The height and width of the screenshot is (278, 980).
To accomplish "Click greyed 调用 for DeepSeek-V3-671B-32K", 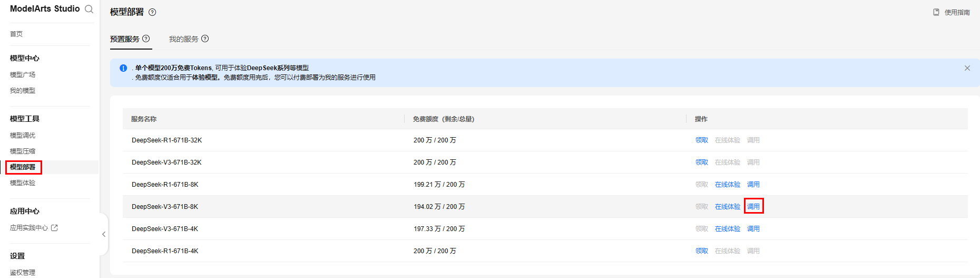I will tap(753, 162).
